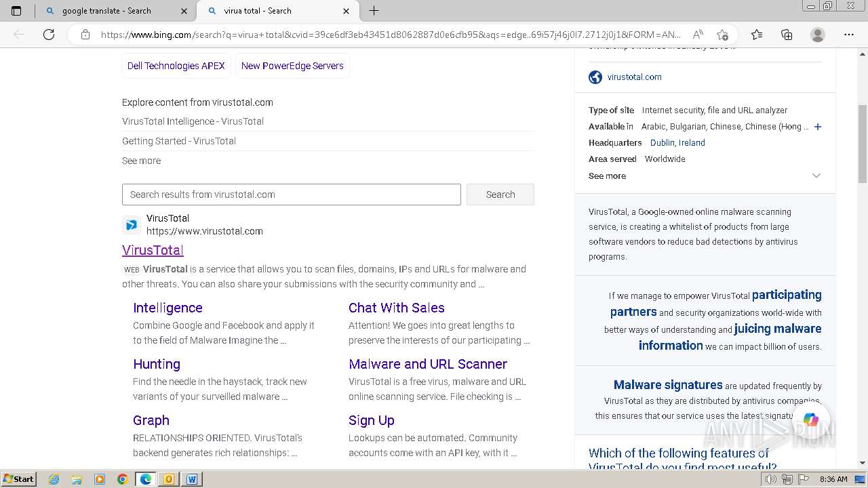Click See more text in knowledge panel
Screen dimensions: 868x488
click(x=607, y=176)
